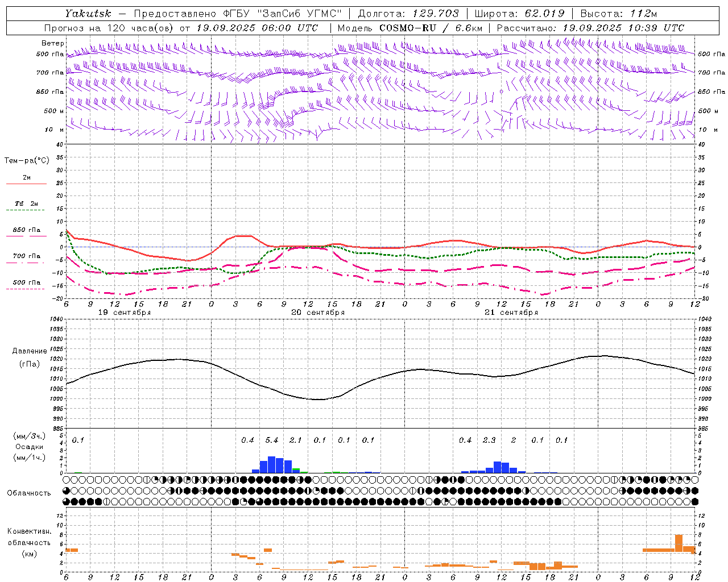Click the Td 2м dew point legend label
This screenshot has width=728, height=582.
(26, 203)
